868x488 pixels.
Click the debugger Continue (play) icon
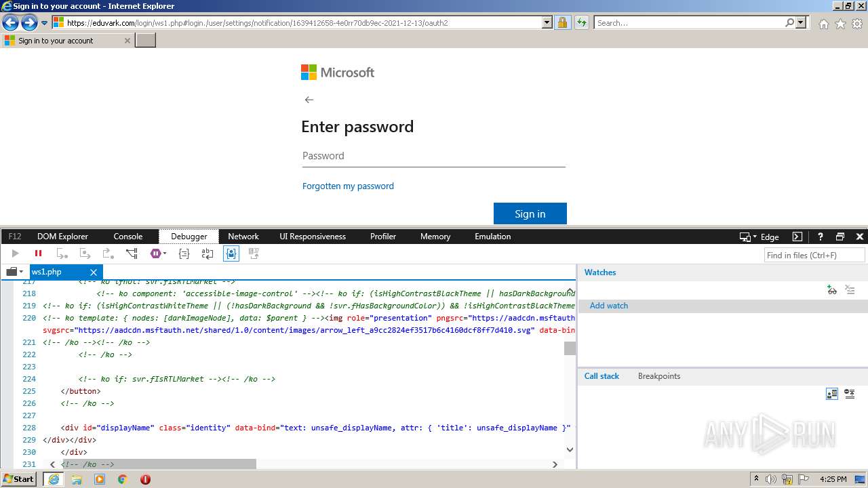point(16,253)
